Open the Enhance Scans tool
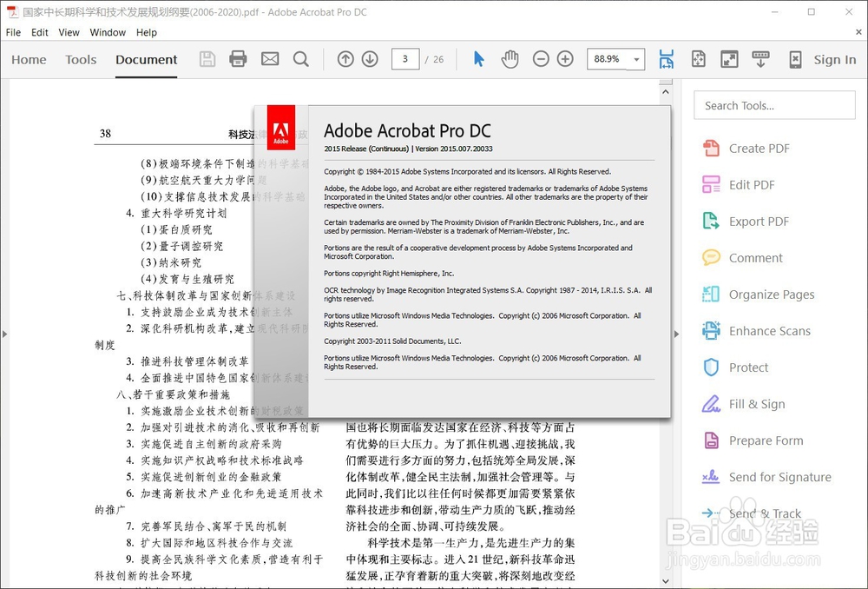 click(x=769, y=331)
